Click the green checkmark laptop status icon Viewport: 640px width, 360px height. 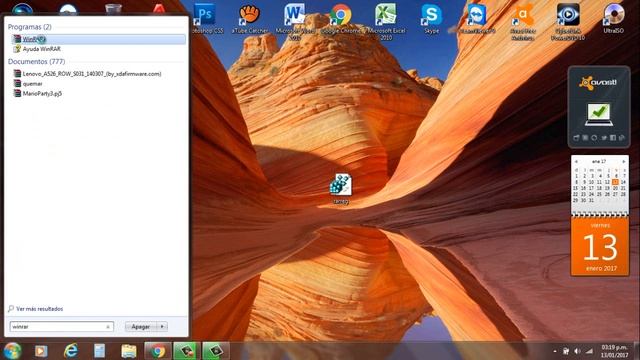(x=599, y=114)
